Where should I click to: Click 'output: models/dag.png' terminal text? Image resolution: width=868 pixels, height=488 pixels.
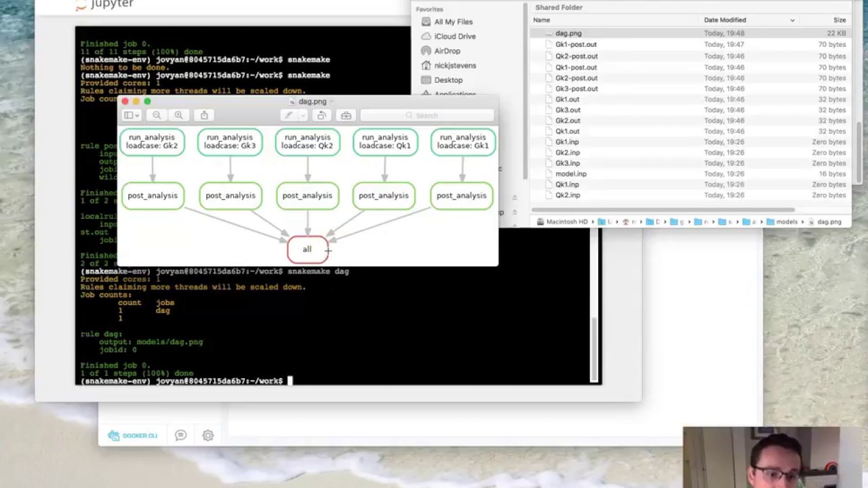[x=151, y=342]
